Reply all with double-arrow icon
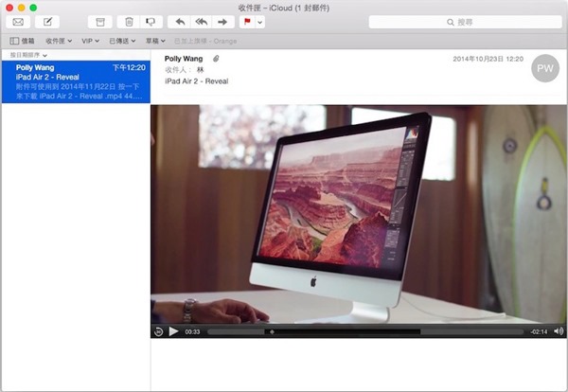Image resolution: width=568 pixels, height=392 pixels. point(202,22)
